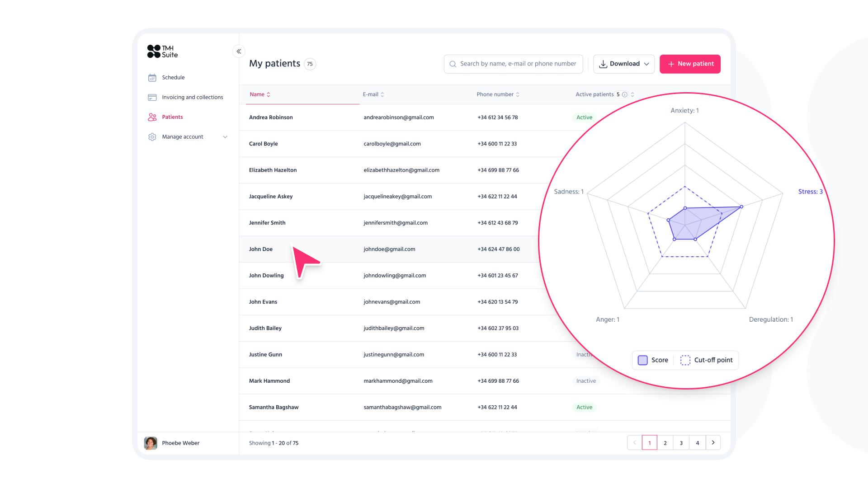Open the Manage account gear icon
Viewport: 868px width, 488px height.
coord(152,136)
